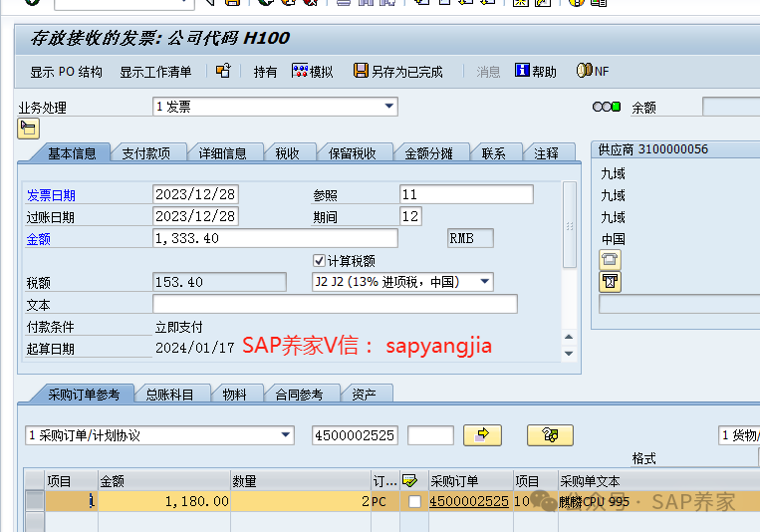The height and width of the screenshot is (532, 760).
Task: Switch to the 支付款项 tab
Action: [145, 153]
